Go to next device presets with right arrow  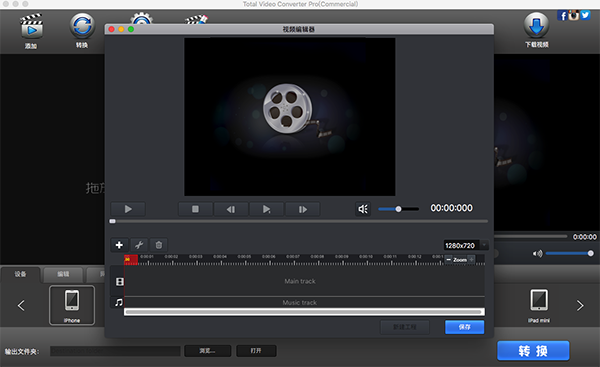(580, 305)
